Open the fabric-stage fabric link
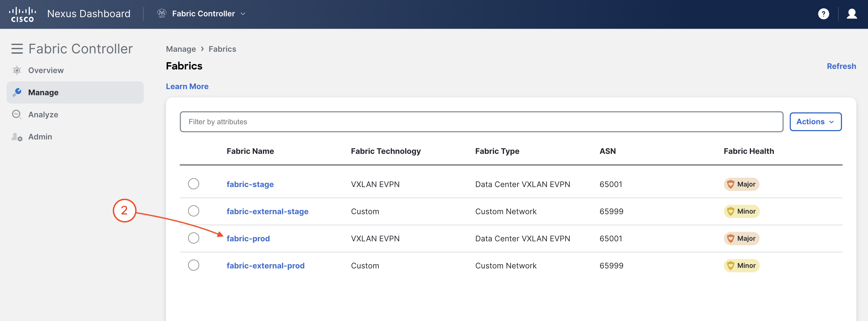 pyautogui.click(x=250, y=184)
